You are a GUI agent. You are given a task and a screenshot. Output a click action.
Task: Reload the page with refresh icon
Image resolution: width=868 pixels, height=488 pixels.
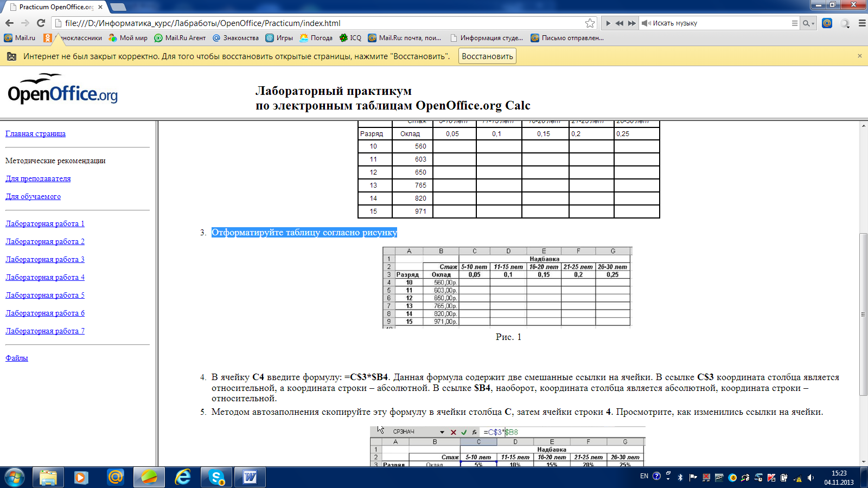click(x=41, y=23)
